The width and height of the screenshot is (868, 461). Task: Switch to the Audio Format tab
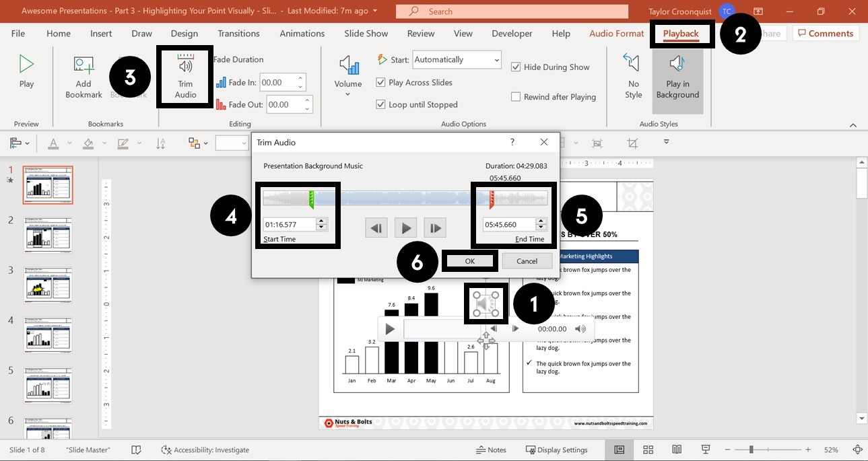point(615,33)
